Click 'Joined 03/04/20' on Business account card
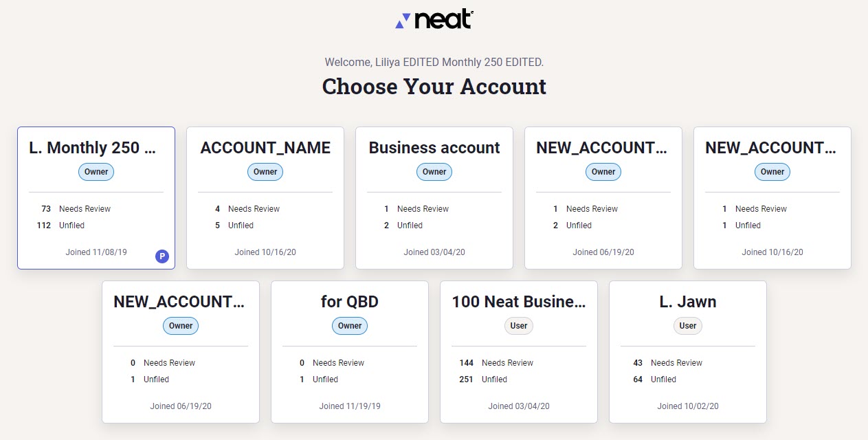The height and width of the screenshot is (440, 868). (434, 252)
